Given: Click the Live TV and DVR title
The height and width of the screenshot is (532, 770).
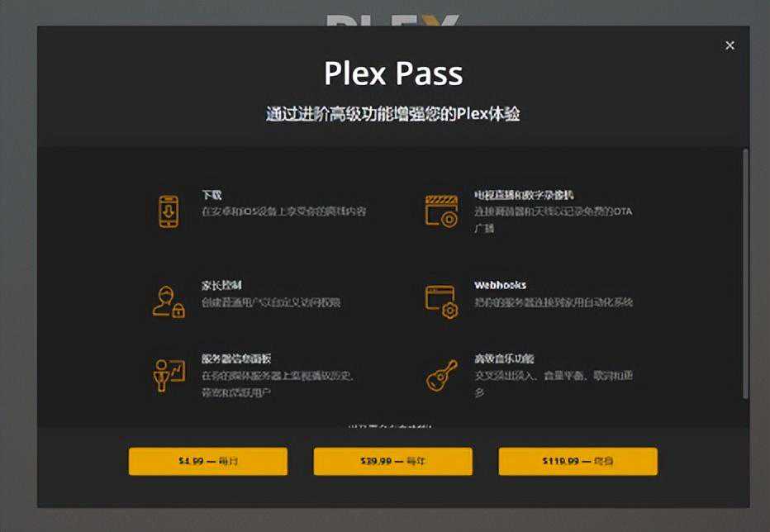Looking at the screenshot, I should [x=524, y=195].
